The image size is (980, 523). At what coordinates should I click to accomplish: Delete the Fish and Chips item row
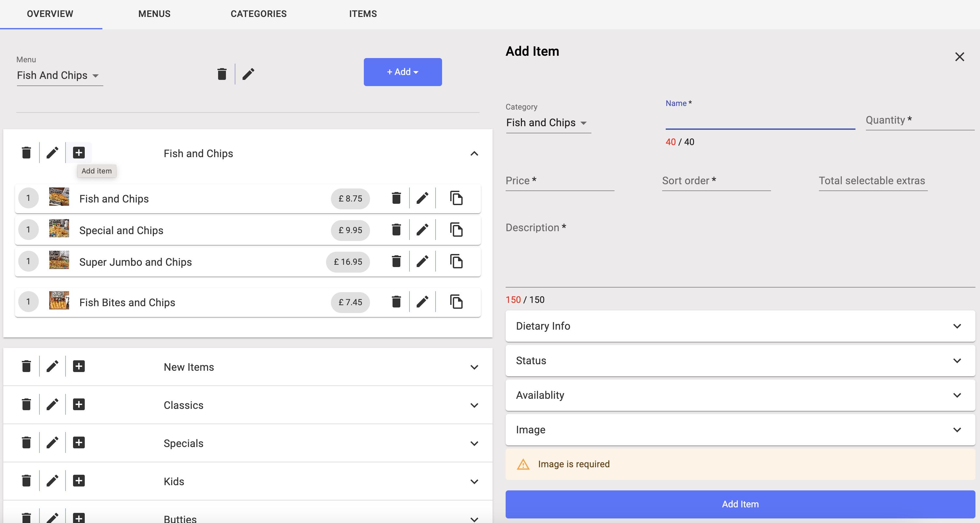(396, 198)
